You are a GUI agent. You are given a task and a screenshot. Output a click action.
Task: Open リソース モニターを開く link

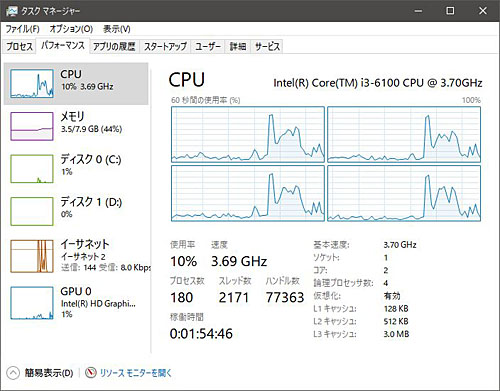(135, 373)
